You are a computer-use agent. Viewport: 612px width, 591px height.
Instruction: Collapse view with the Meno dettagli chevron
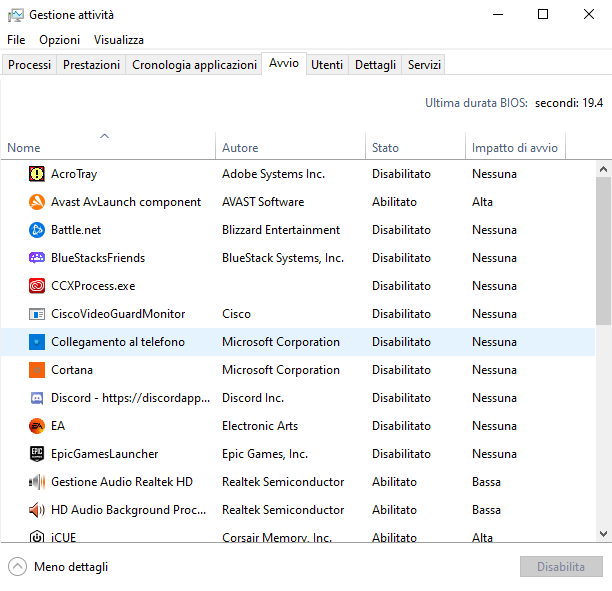click(18, 566)
